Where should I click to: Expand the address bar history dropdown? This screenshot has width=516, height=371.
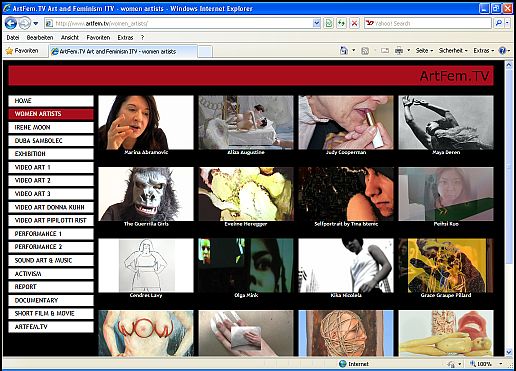tap(316, 23)
